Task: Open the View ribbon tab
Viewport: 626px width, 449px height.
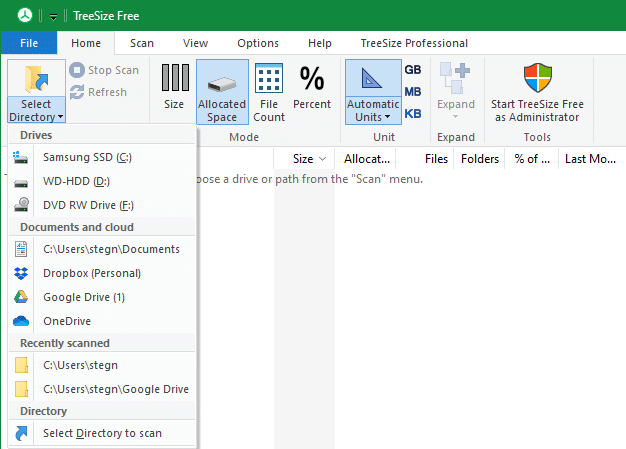Action: click(195, 43)
